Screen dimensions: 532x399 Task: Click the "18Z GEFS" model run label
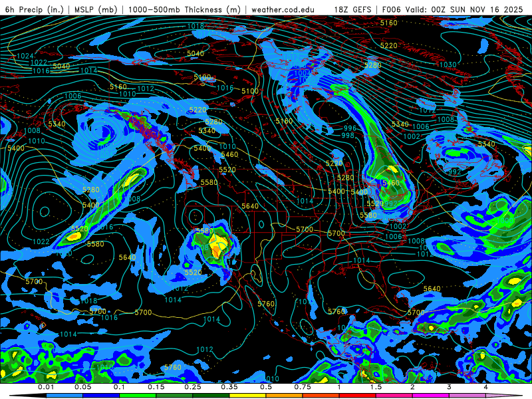click(353, 9)
